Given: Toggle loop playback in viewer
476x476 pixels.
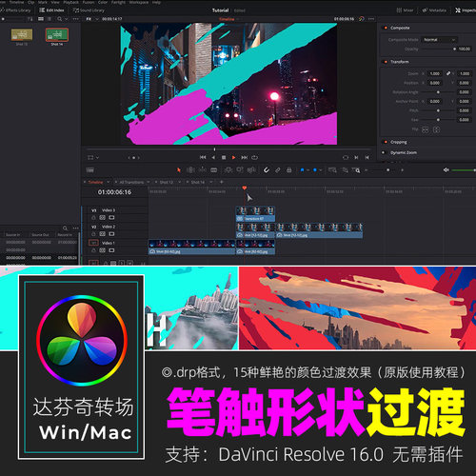Looking at the screenshot, I should (x=254, y=157).
